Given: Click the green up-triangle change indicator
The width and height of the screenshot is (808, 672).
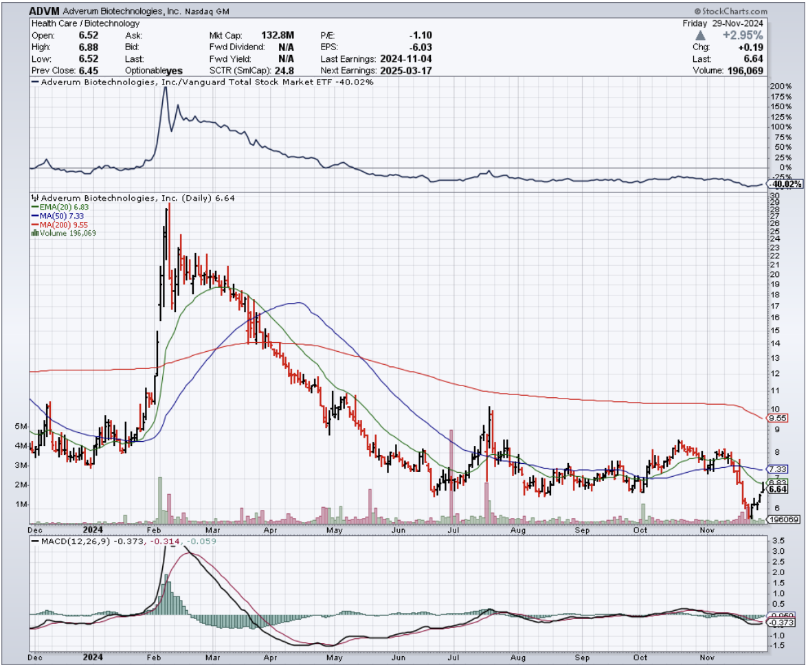Looking at the screenshot, I should (x=700, y=34).
